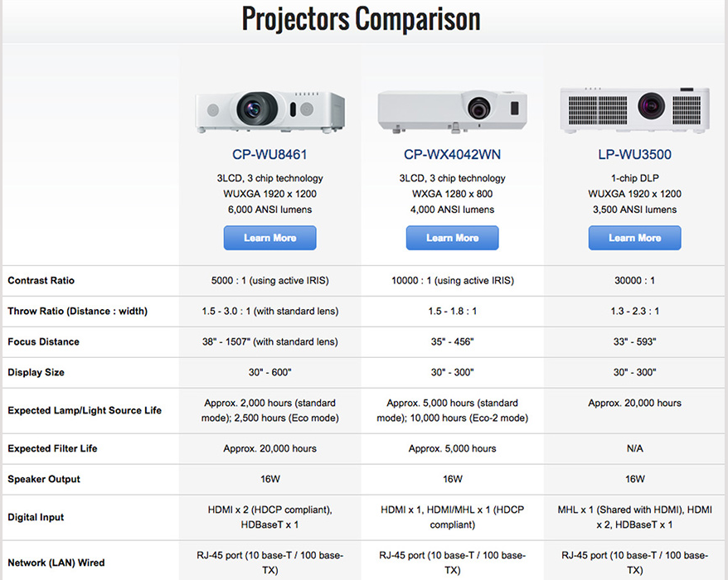Click the Expected Filter Life label

(x=52, y=448)
